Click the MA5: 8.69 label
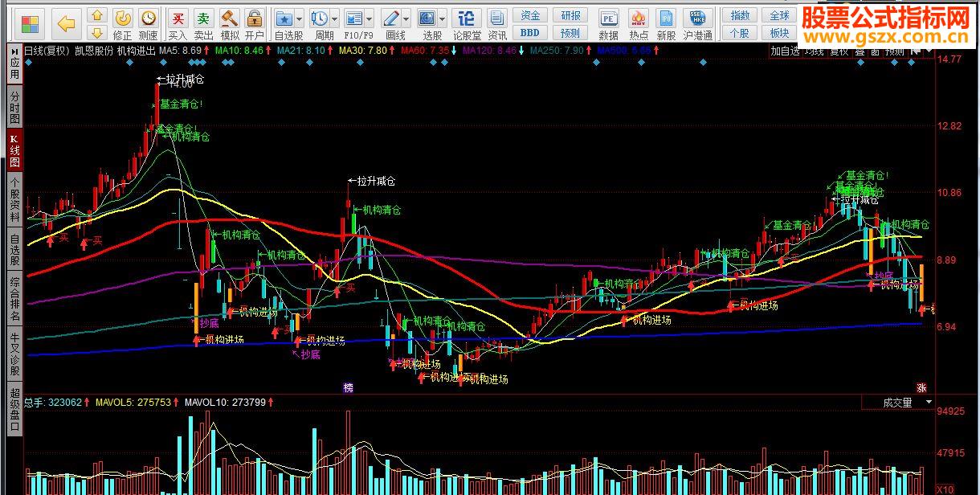 [180, 50]
